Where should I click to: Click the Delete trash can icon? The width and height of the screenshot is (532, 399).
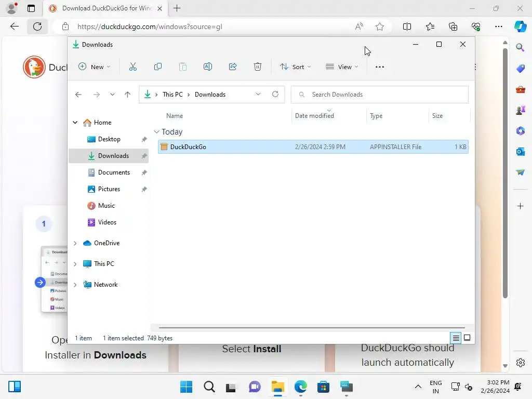point(258,67)
